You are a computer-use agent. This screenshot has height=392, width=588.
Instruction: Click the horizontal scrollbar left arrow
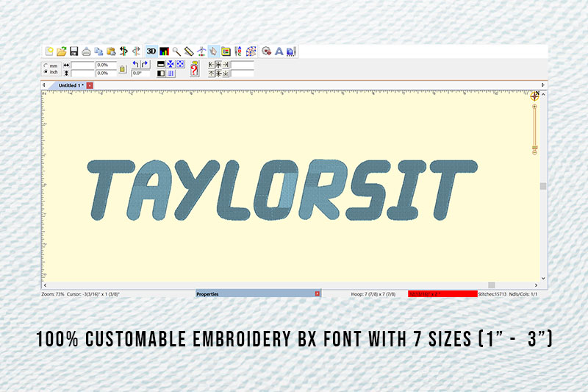coord(45,285)
